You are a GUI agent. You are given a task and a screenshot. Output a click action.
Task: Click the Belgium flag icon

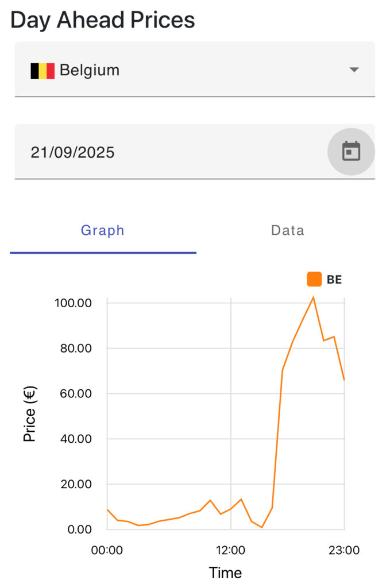click(x=43, y=71)
